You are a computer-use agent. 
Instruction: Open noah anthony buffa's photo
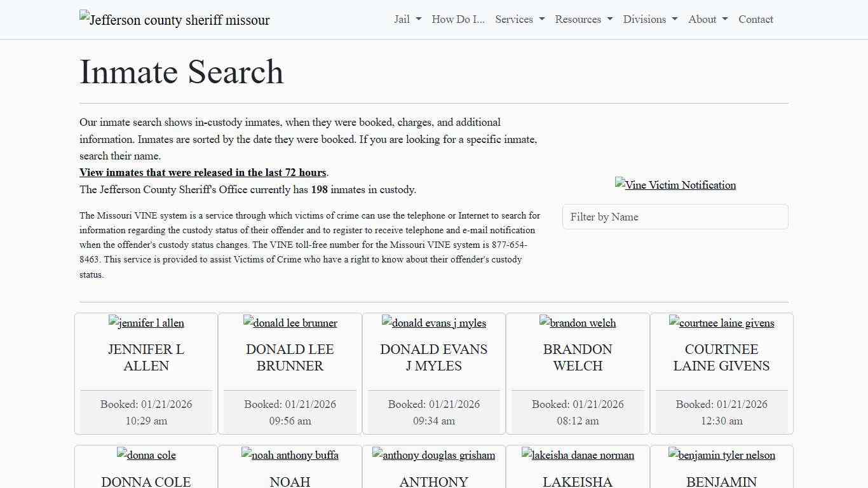coord(290,455)
